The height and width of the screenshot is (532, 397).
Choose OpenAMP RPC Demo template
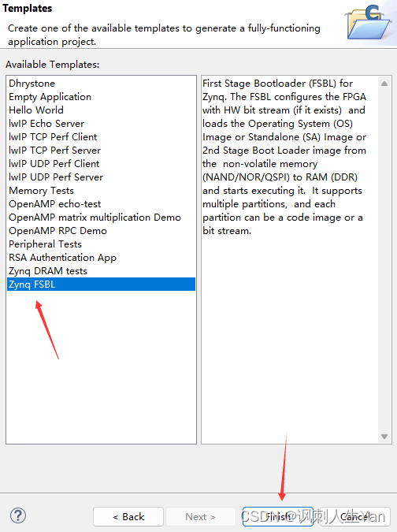[101, 231]
